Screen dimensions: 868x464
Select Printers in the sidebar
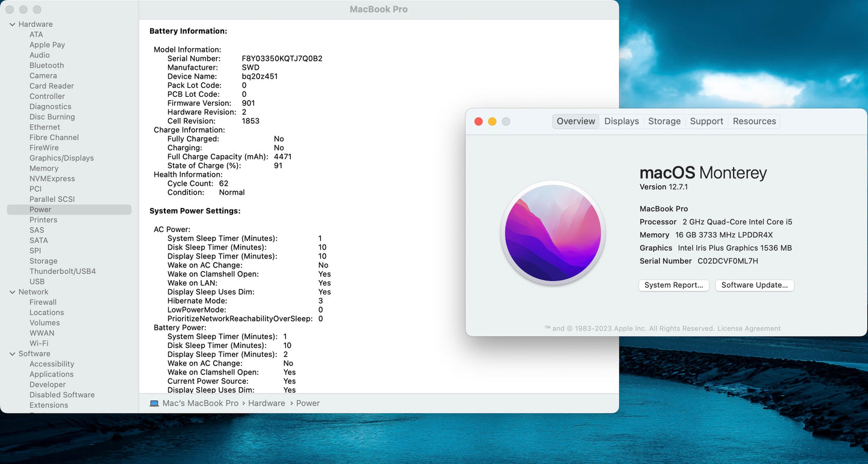click(43, 220)
